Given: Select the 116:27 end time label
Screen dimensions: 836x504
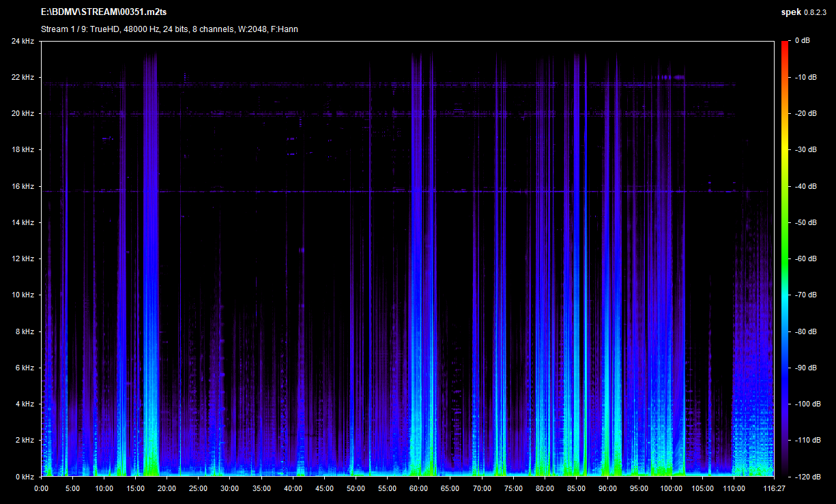Looking at the screenshot, I should (773, 488).
